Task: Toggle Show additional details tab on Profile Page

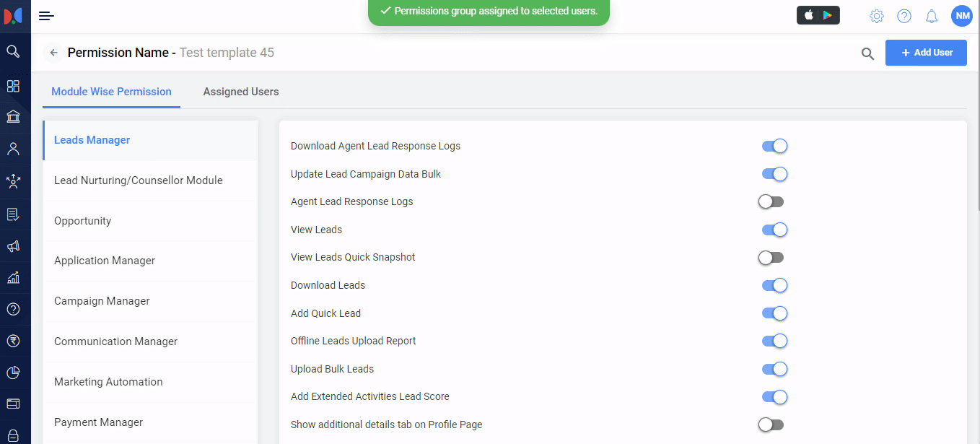Action: (x=771, y=425)
